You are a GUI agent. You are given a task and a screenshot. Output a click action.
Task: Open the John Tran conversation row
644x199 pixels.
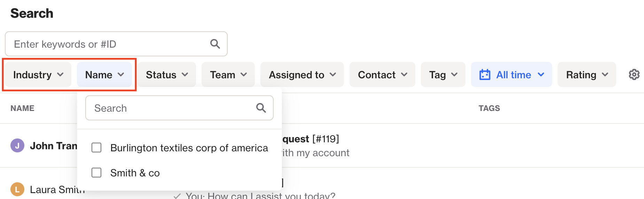322,145
